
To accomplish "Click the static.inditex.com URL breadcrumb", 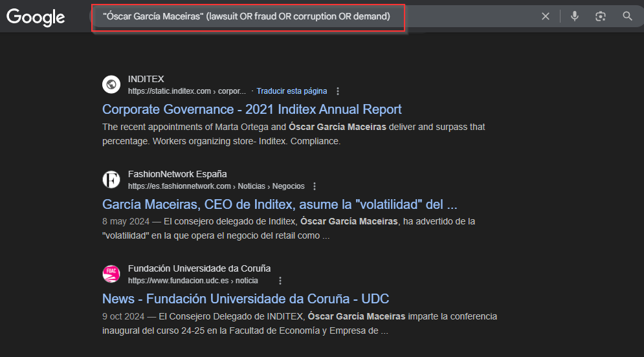I will point(187,91).
